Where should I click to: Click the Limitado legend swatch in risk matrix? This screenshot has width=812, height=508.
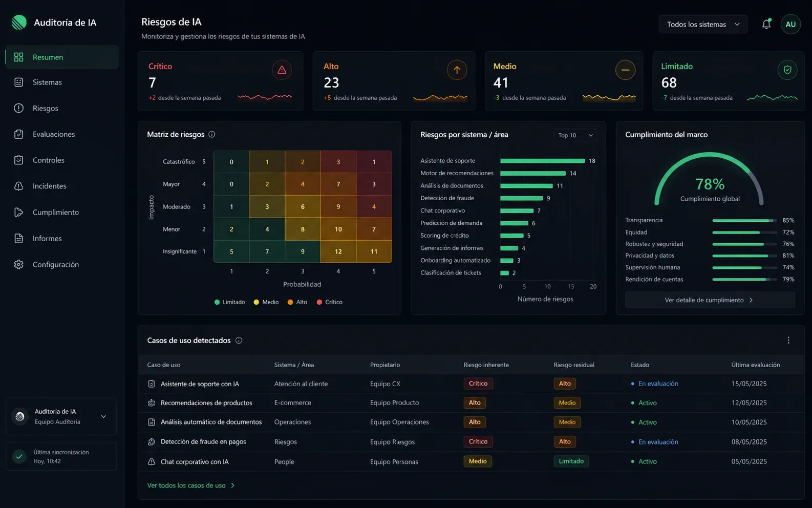click(217, 302)
